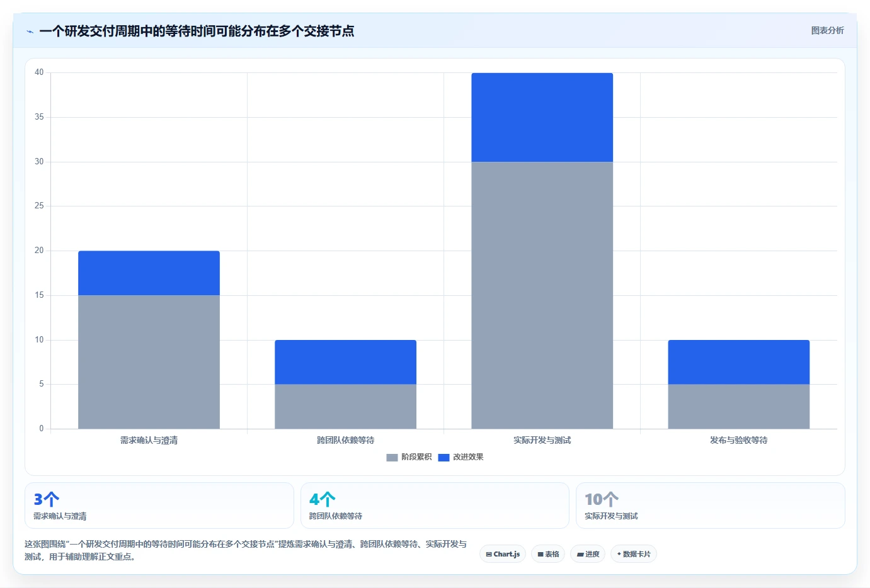This screenshot has height=588, width=870.
Task: Click the x-axis label 需求确认与澄清
Action: pos(149,441)
